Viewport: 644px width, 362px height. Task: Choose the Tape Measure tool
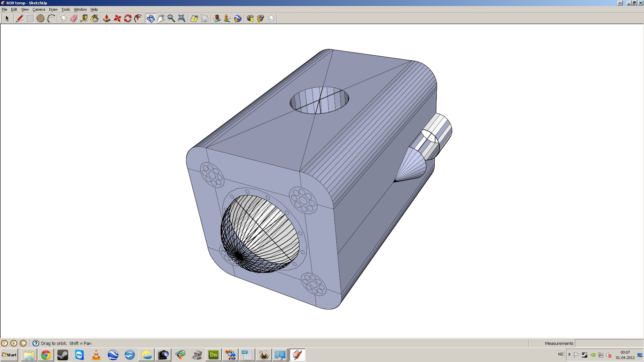[x=84, y=18]
